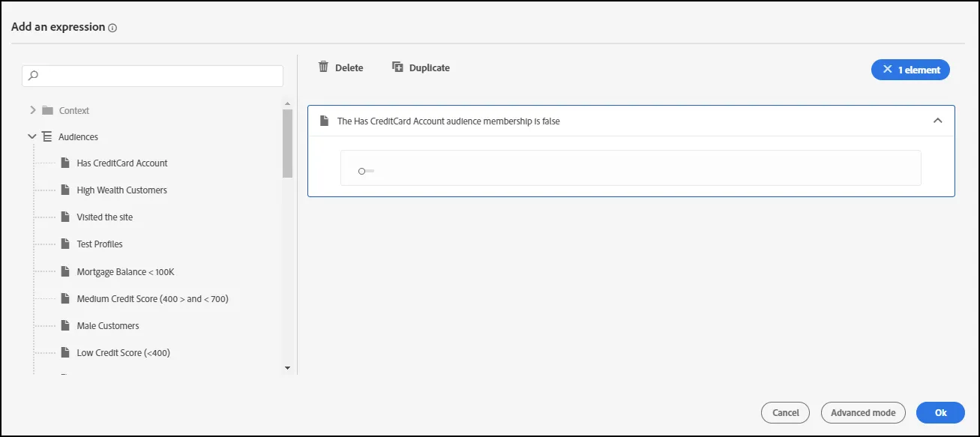Click the Visited the site file icon
980x437 pixels.
(x=65, y=217)
